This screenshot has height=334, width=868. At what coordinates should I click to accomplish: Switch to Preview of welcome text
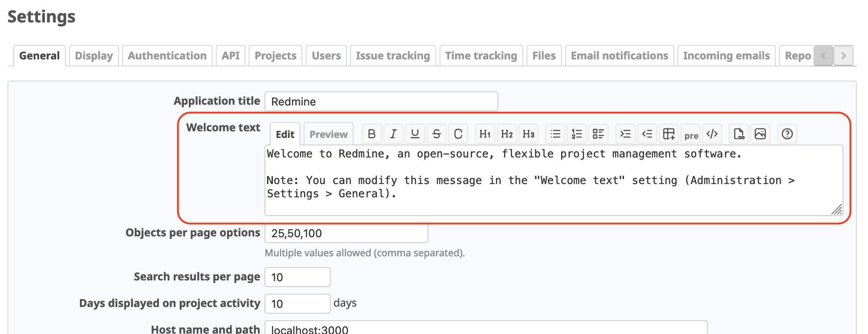coord(328,134)
